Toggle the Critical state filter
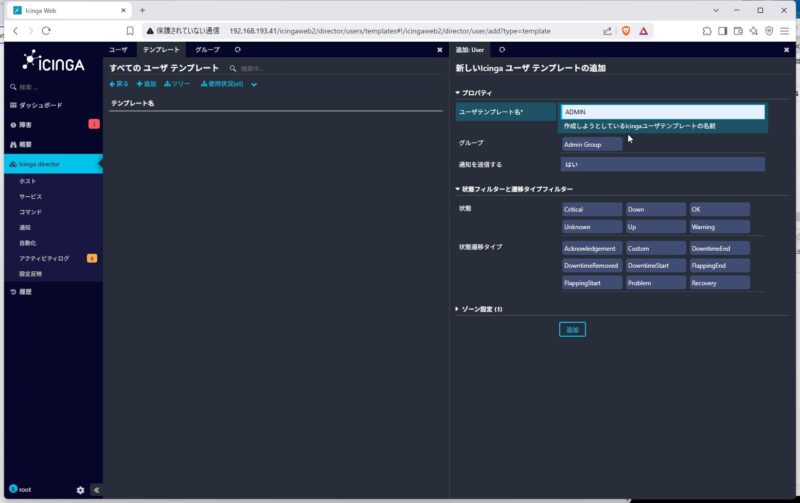This screenshot has height=503, width=800. tap(592, 209)
